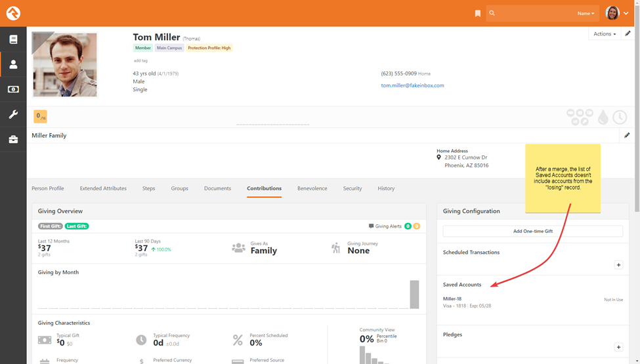The image size is (640, 364).
Task: Edit Miller Family with pencil icon
Action: click(627, 135)
